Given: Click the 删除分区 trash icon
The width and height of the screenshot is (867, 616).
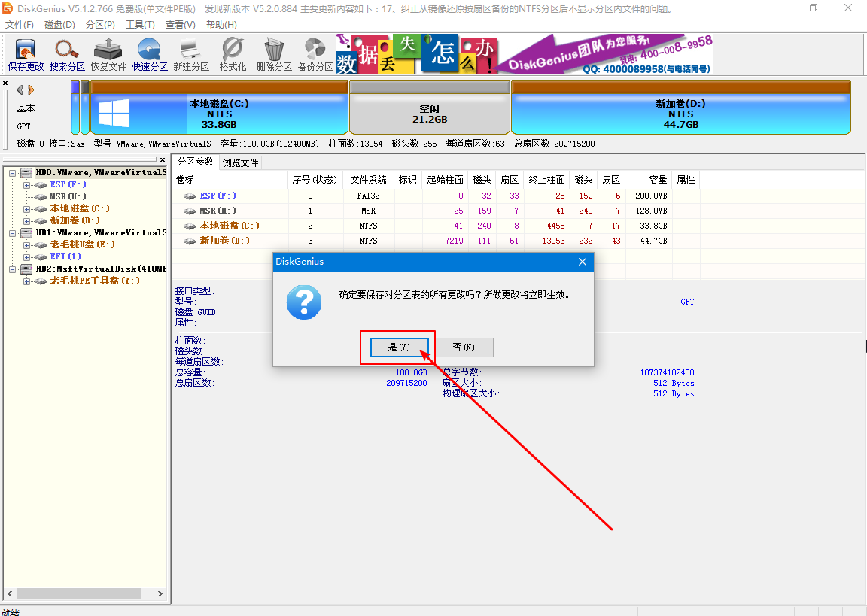Looking at the screenshot, I should [x=274, y=55].
